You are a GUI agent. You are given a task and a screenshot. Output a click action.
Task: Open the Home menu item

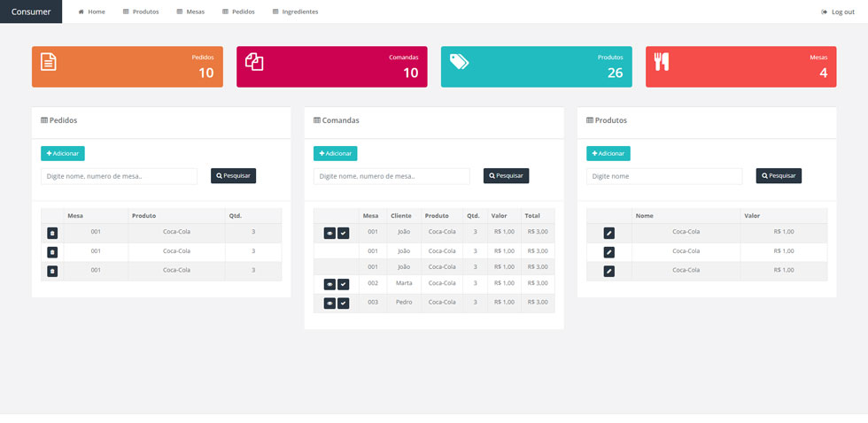91,12
